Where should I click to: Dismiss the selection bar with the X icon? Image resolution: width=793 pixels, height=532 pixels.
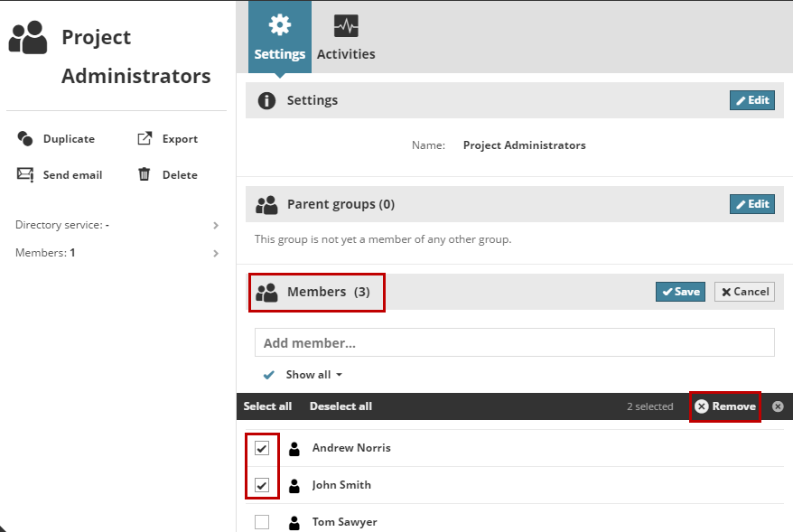pos(778,406)
